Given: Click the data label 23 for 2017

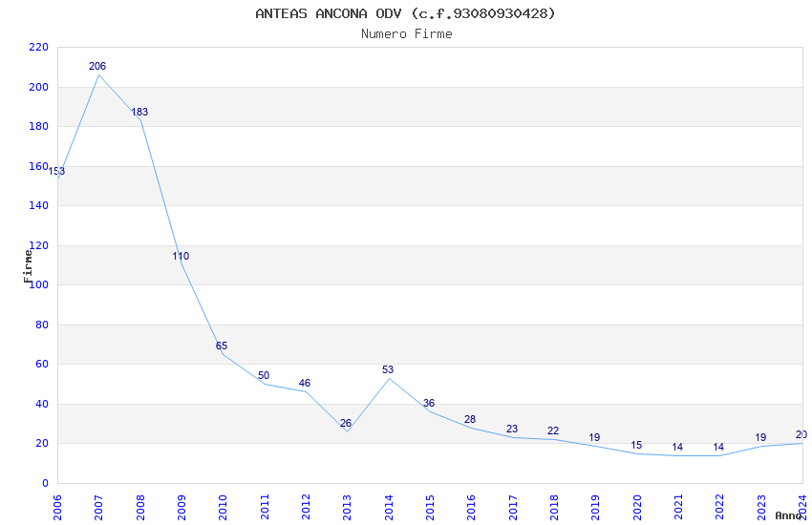Looking at the screenshot, I should 512,429.
